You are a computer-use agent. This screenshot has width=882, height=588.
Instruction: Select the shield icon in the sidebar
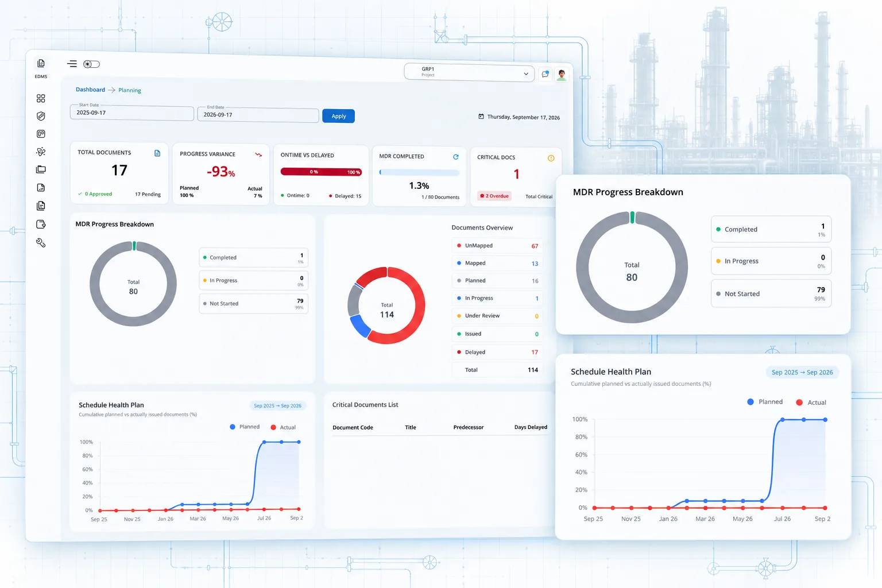click(41, 116)
